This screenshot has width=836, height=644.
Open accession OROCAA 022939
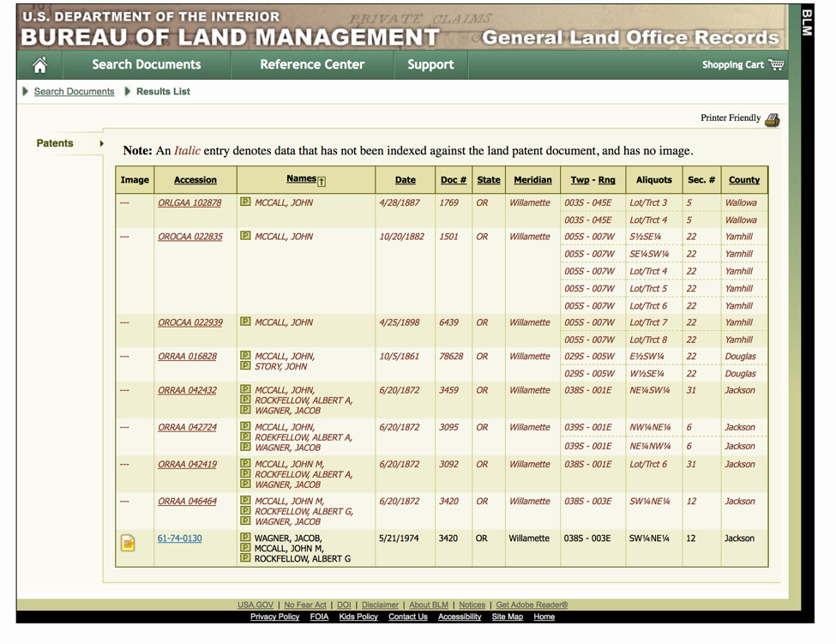coord(190,322)
